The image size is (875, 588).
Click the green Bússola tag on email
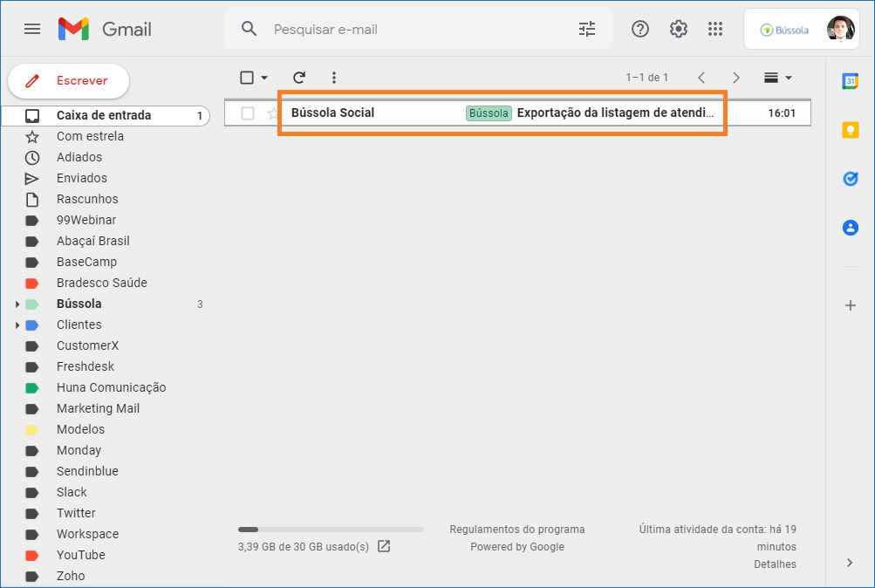point(489,113)
